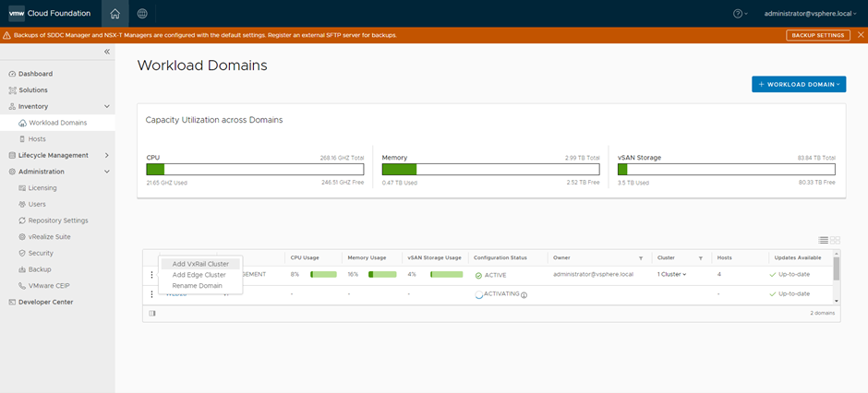
Task: Expand the 1 Cluster dropdown
Action: [672, 275]
